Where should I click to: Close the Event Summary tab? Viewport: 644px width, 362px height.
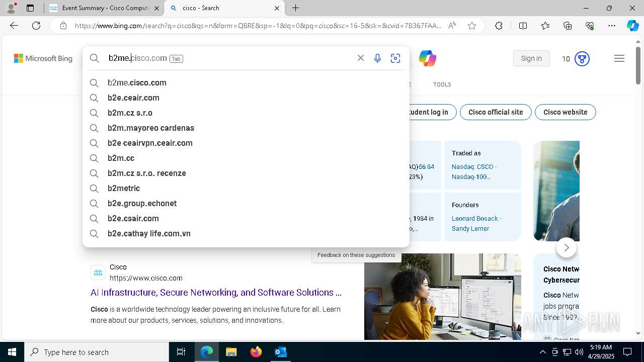click(156, 8)
